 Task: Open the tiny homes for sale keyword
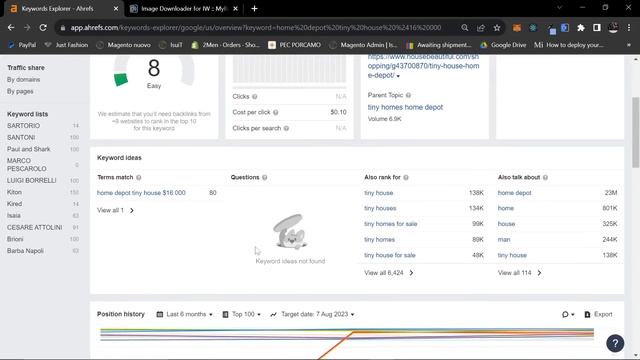391,224
